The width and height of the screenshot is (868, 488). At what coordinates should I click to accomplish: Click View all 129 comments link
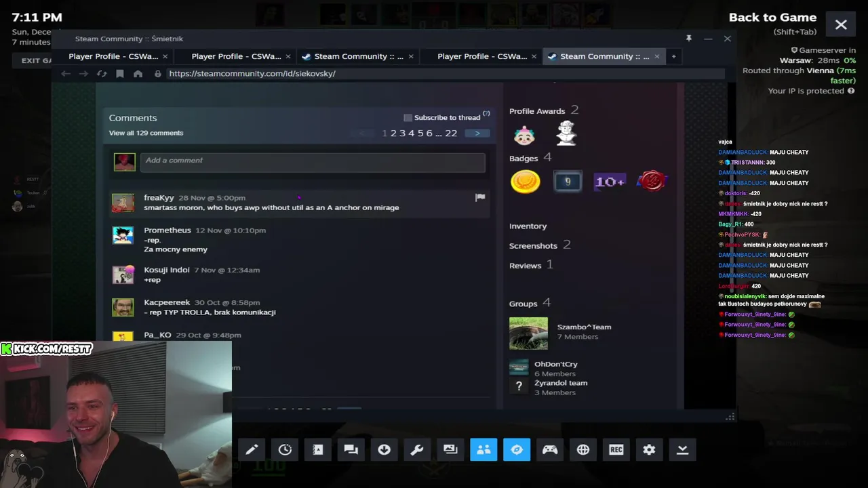click(x=146, y=133)
